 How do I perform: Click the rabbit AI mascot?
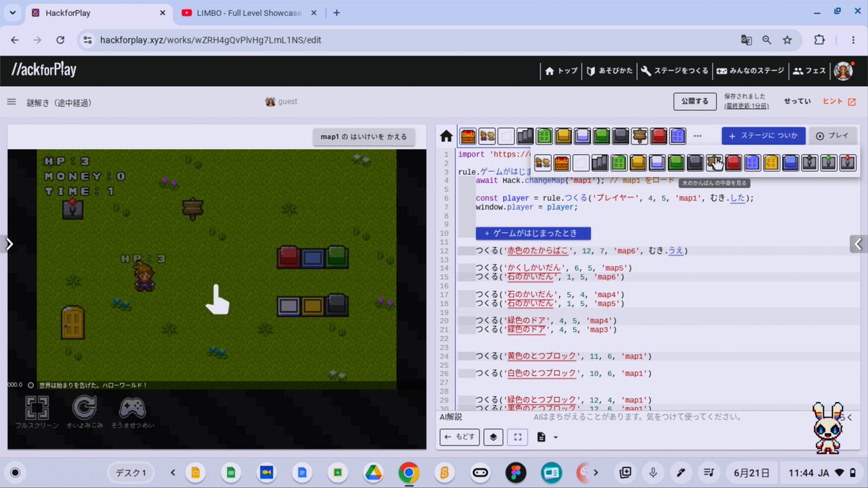point(826,429)
